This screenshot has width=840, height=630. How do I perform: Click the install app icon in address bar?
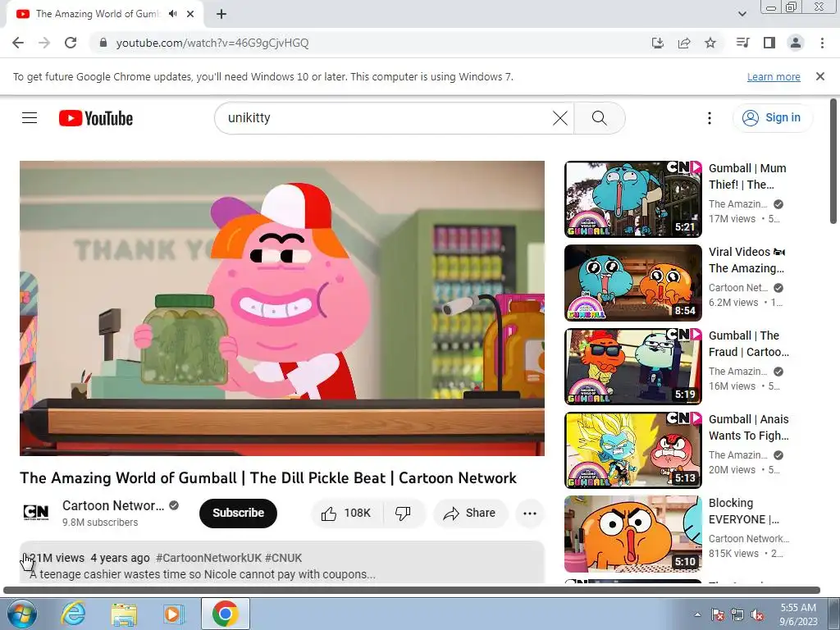pyautogui.click(x=657, y=43)
